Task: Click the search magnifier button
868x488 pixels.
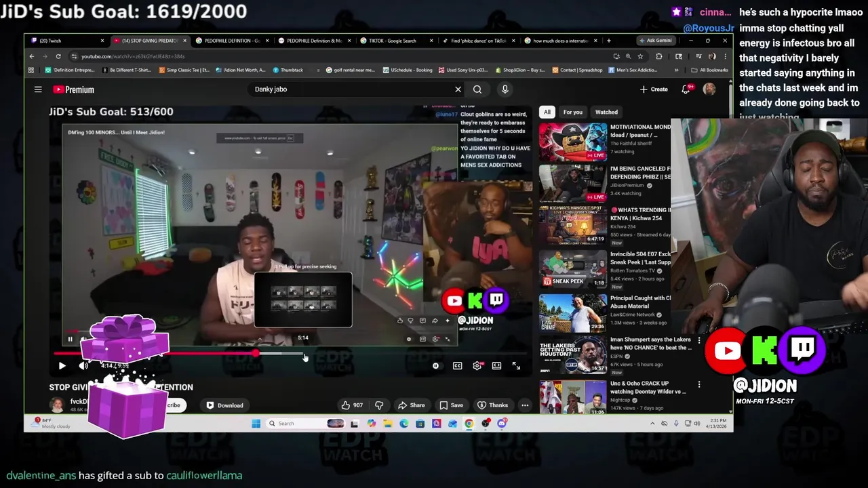Action: click(x=477, y=89)
